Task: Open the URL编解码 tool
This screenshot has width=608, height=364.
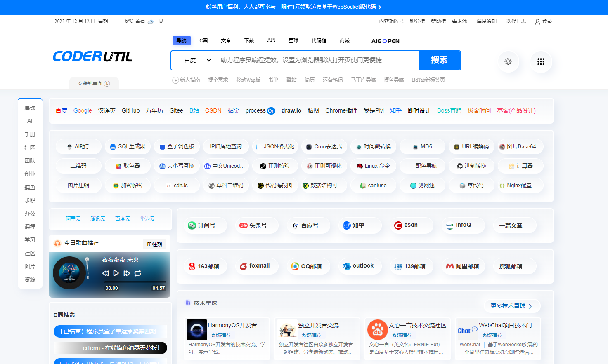Action: click(x=471, y=147)
